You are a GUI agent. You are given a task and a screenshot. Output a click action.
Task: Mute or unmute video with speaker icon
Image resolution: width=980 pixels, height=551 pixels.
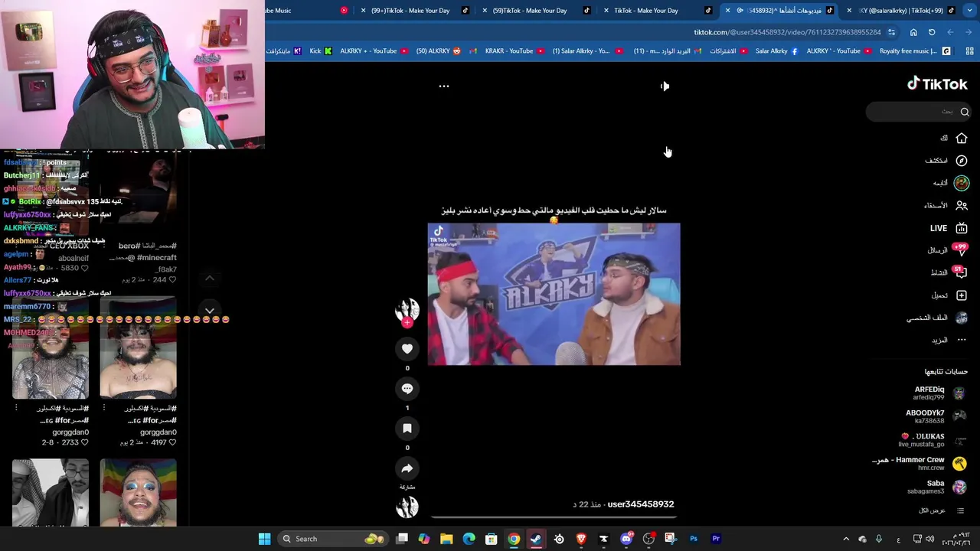click(665, 86)
